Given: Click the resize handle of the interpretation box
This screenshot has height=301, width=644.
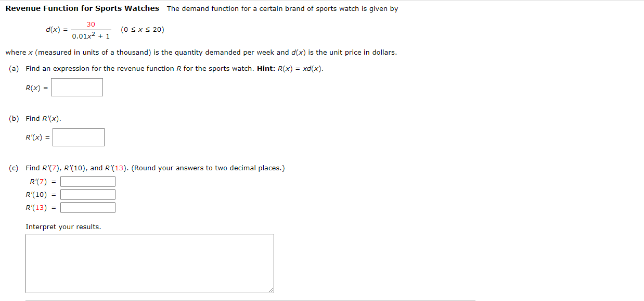Looking at the screenshot, I should (271, 290).
